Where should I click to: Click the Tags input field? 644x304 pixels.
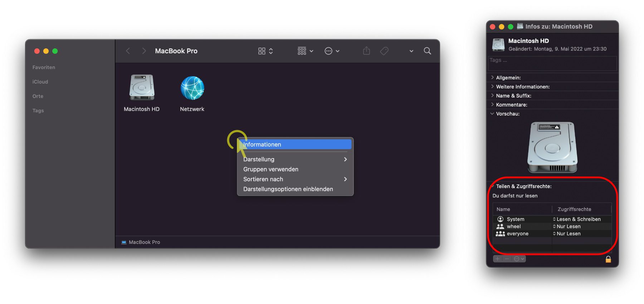coord(552,63)
